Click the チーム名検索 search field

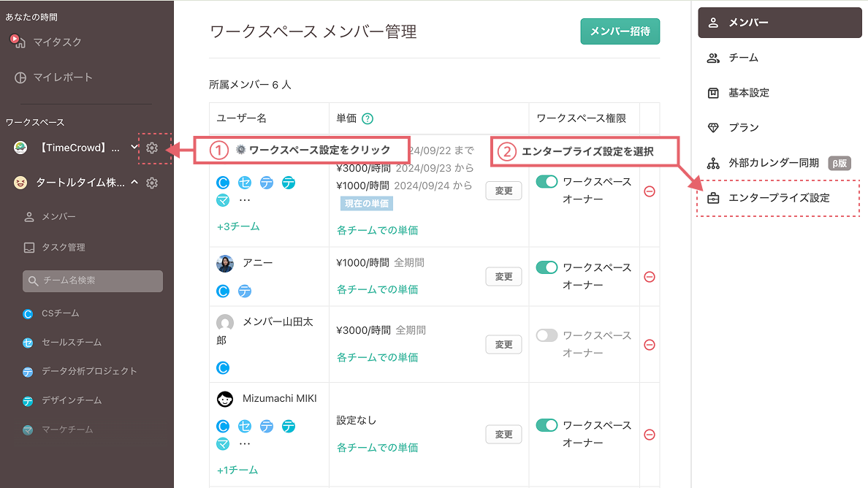click(92, 281)
